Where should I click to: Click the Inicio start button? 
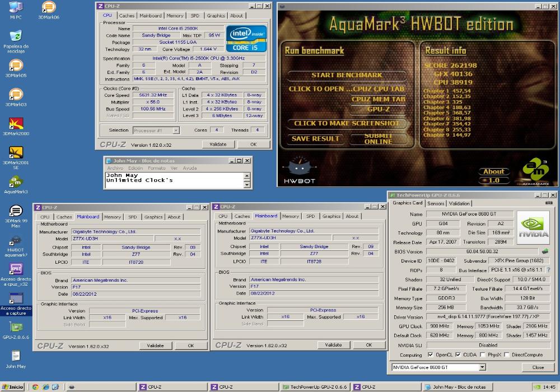pyautogui.click(x=12, y=386)
